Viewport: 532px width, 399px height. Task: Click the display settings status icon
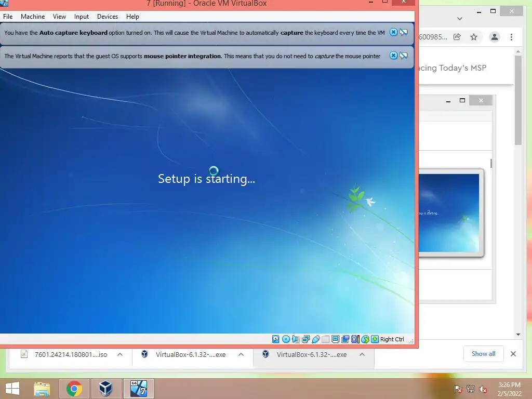[x=335, y=339]
